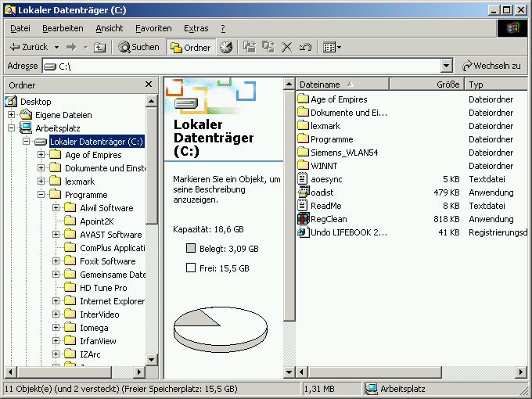Select Desktop in the folder tree
Image resolution: width=532 pixels, height=399 pixels.
click(x=35, y=102)
